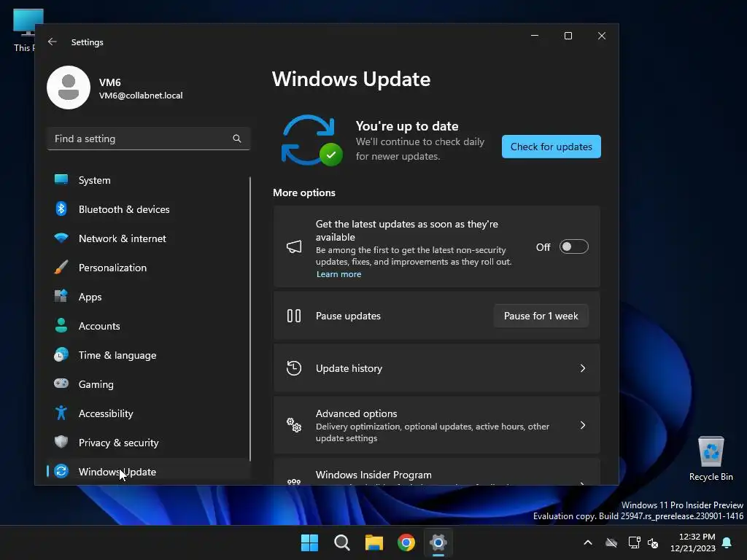The width and height of the screenshot is (747, 560).
Task: Select Accounts category
Action: pos(148,326)
